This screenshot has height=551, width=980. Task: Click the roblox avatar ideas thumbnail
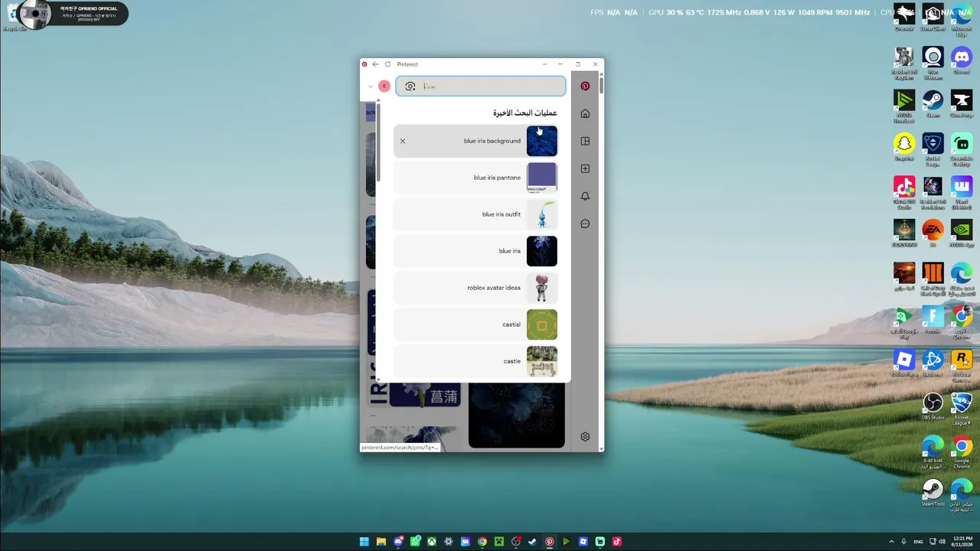coord(542,288)
